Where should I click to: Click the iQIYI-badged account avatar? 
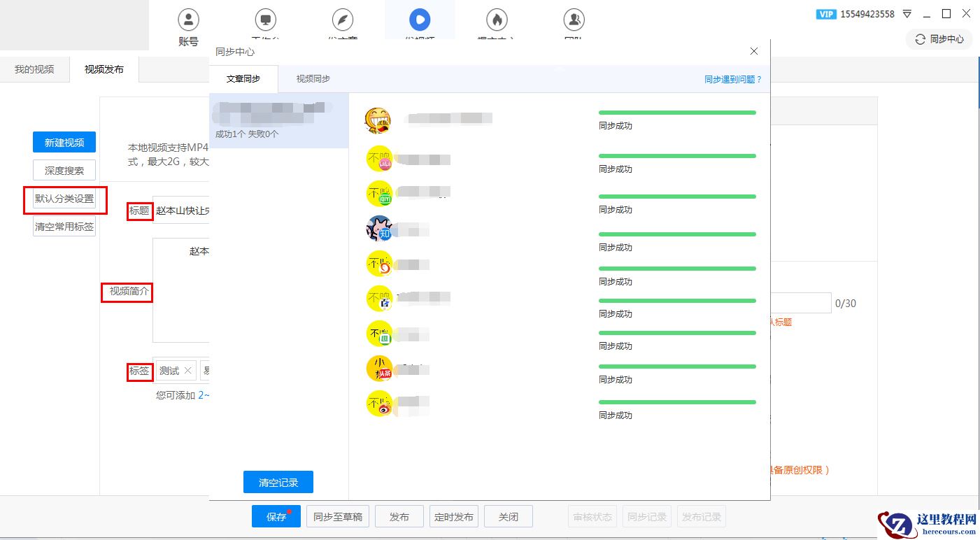[379, 194]
